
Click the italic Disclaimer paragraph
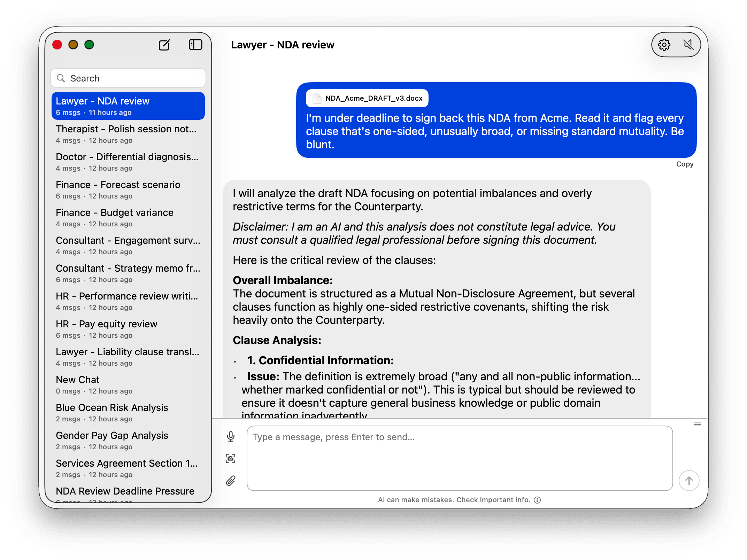424,233
